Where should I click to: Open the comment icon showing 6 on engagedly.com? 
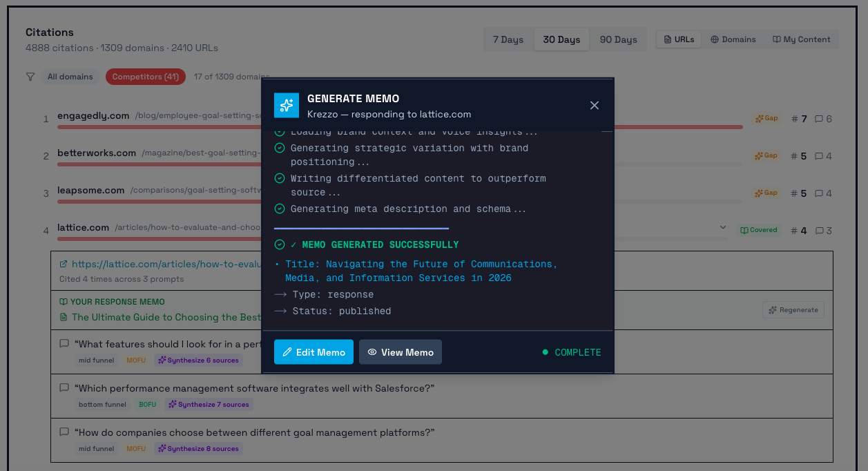click(822, 118)
